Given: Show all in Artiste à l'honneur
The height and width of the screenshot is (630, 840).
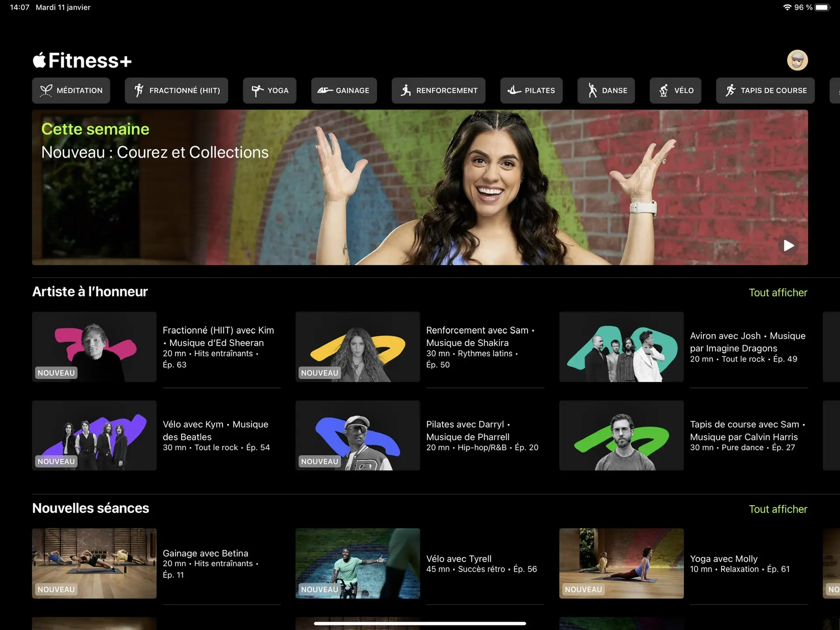Looking at the screenshot, I should (x=777, y=292).
